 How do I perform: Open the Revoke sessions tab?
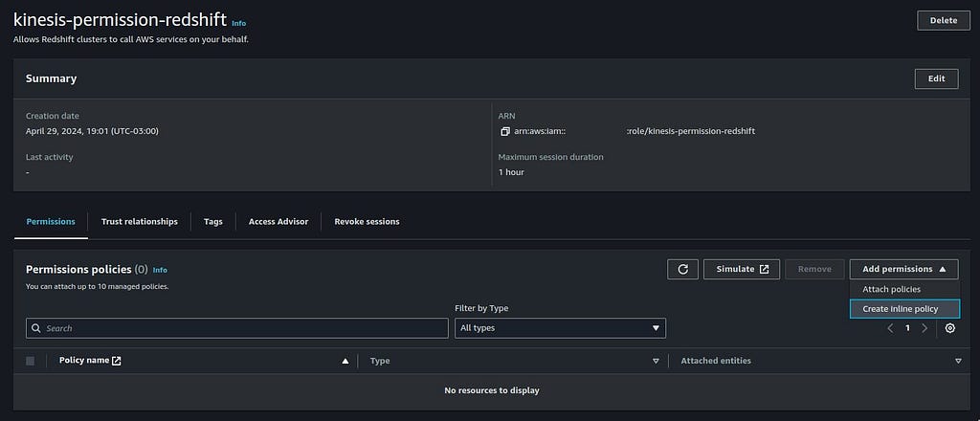(367, 222)
